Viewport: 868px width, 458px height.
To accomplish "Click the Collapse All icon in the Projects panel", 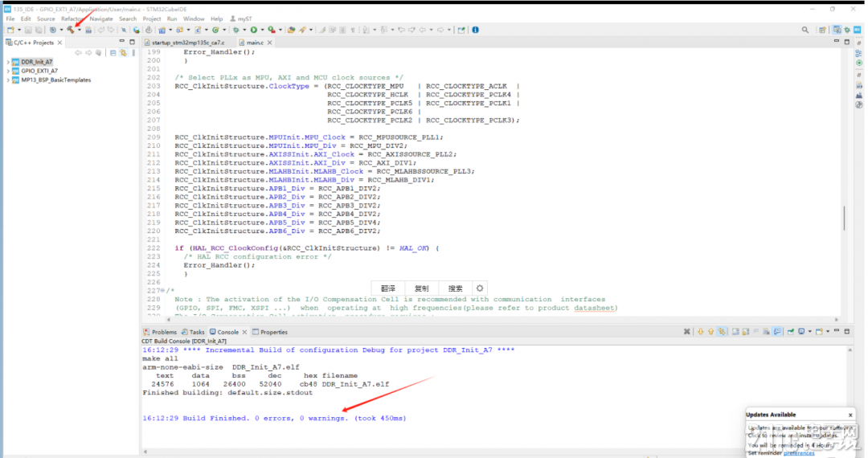I will (113, 53).
